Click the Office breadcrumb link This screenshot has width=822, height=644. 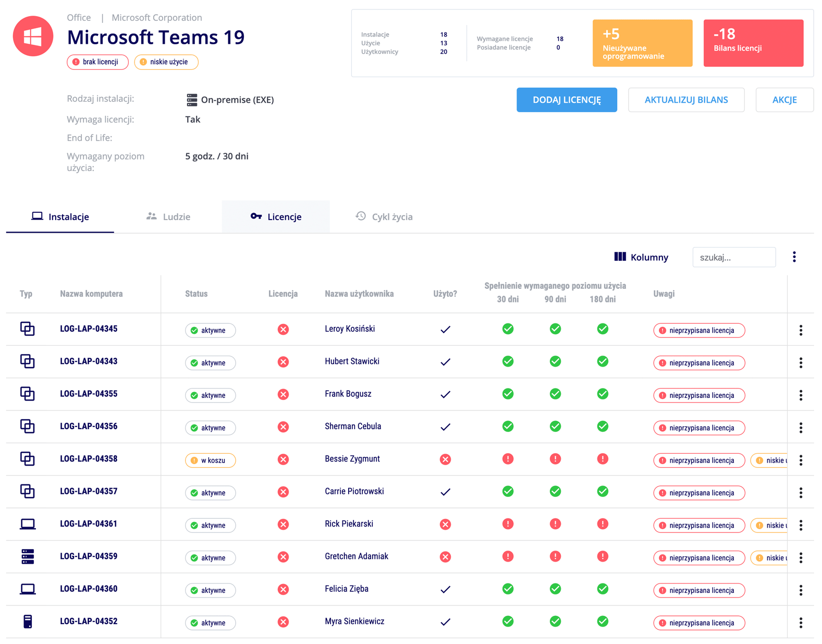(x=79, y=18)
